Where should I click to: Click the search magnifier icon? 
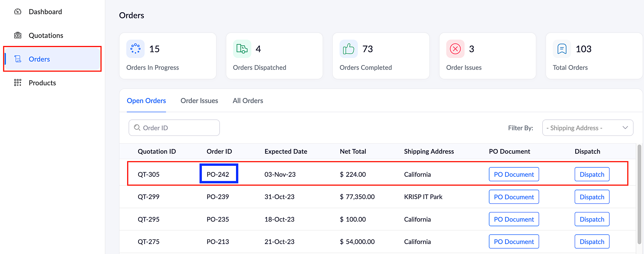click(137, 128)
